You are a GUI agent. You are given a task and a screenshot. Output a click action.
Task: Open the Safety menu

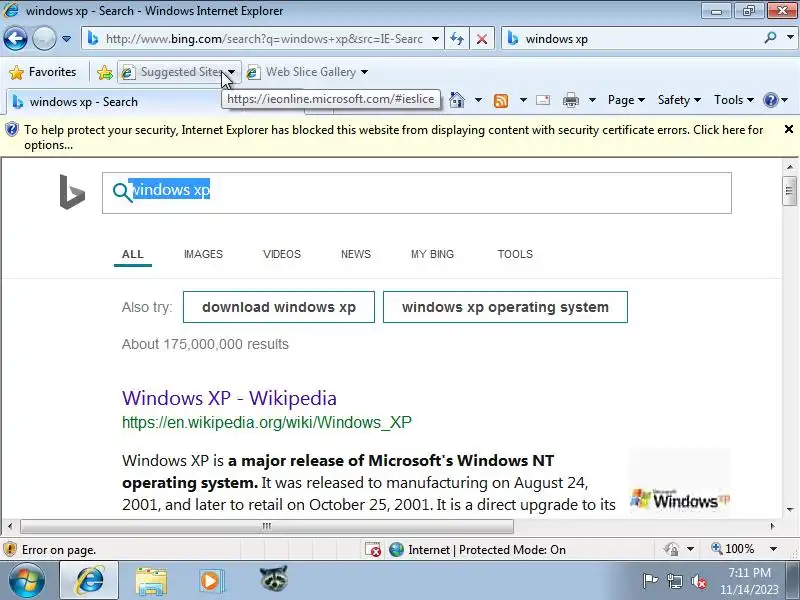tap(679, 100)
